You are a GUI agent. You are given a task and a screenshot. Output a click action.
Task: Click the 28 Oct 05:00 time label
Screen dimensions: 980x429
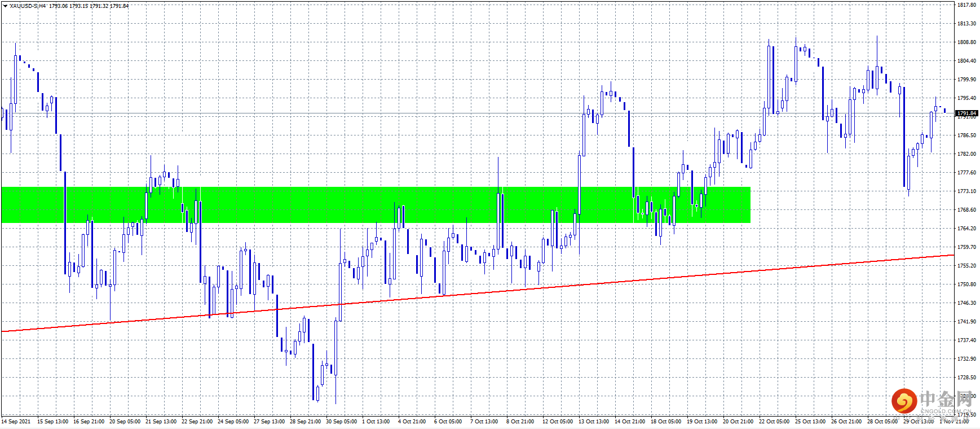tap(882, 422)
